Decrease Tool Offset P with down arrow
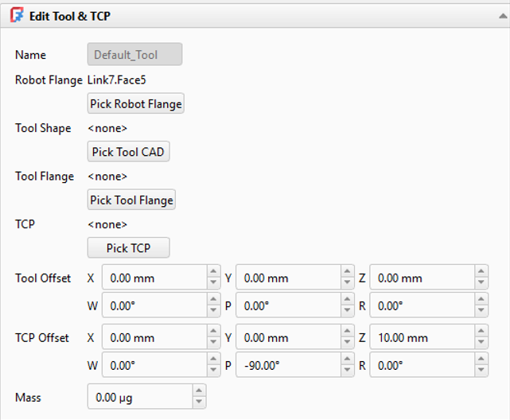The height and width of the screenshot is (420, 510). coord(347,310)
